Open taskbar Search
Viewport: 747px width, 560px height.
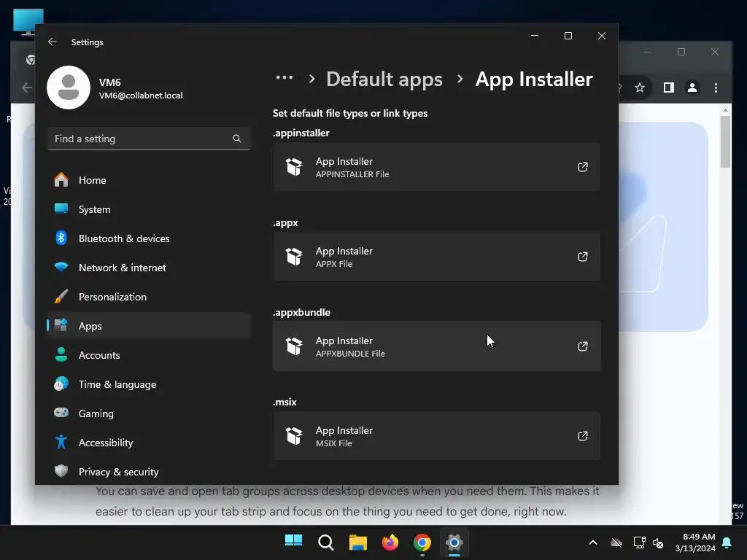tap(326, 542)
